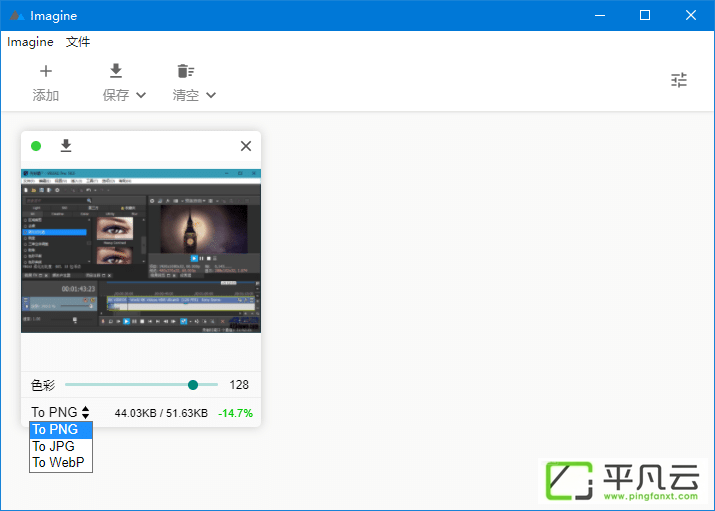Click the plus icon to add images
Image resolution: width=715 pixels, height=511 pixels.
point(46,71)
